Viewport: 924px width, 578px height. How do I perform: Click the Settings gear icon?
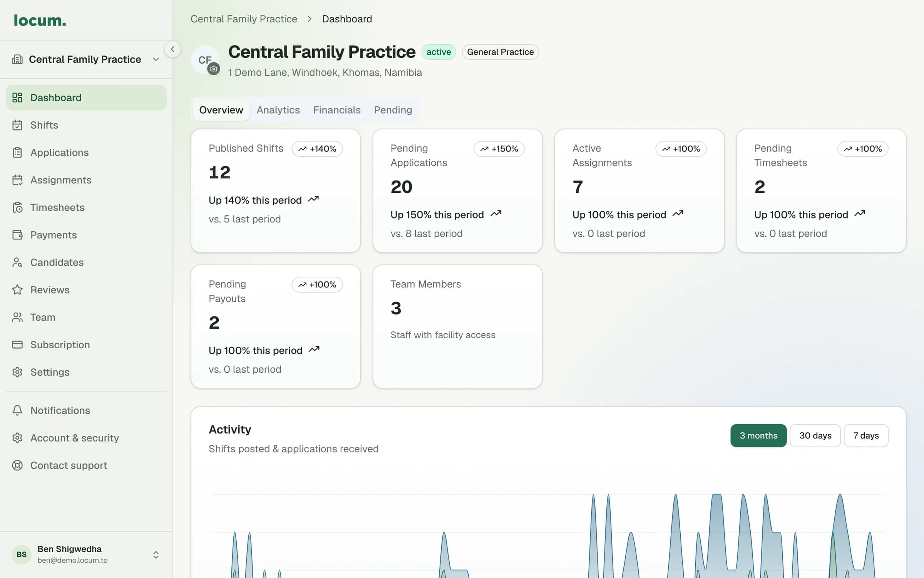click(x=17, y=372)
